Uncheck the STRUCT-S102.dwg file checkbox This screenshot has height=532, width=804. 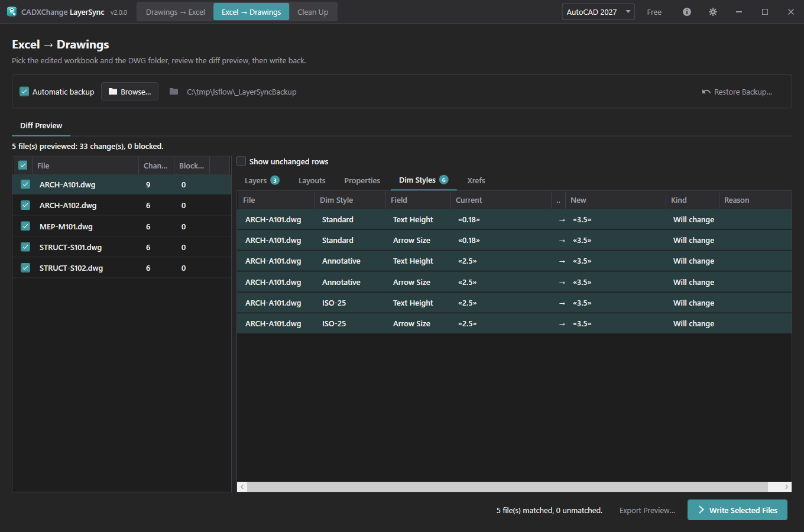pyautogui.click(x=25, y=268)
